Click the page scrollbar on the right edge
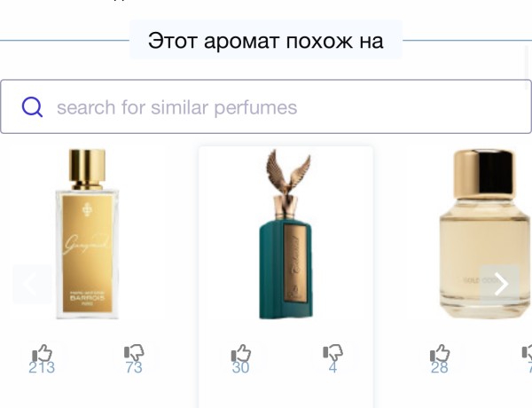Screen dimensions: 532x408 pyautogui.click(x=528, y=61)
